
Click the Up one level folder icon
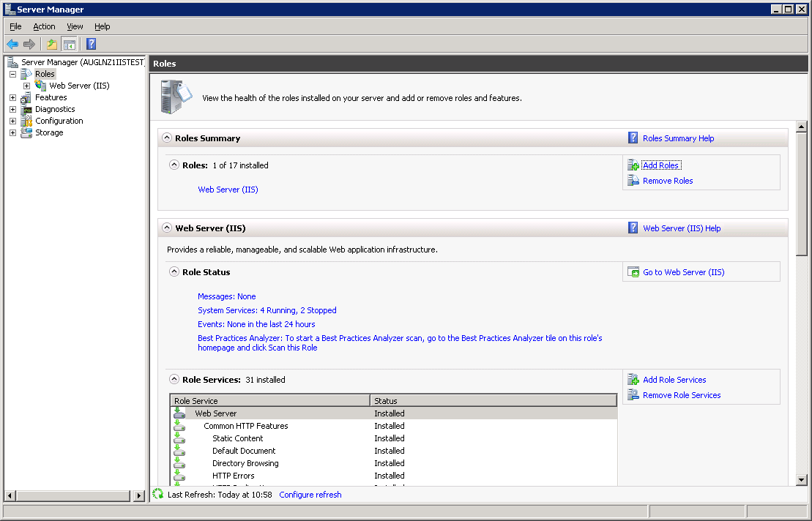pyautogui.click(x=52, y=44)
